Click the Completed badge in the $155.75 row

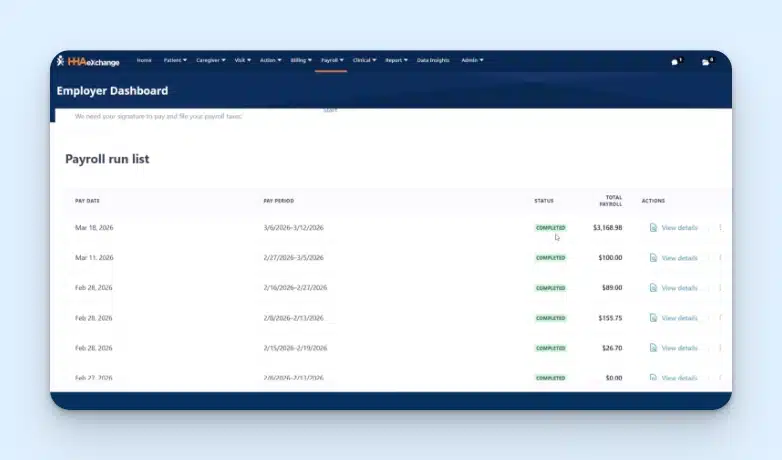pyautogui.click(x=551, y=318)
